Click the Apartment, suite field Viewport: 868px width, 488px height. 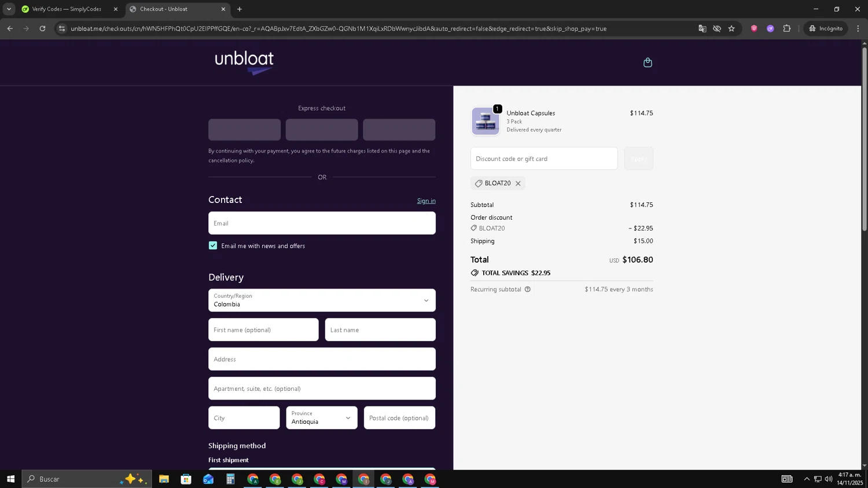pos(322,389)
